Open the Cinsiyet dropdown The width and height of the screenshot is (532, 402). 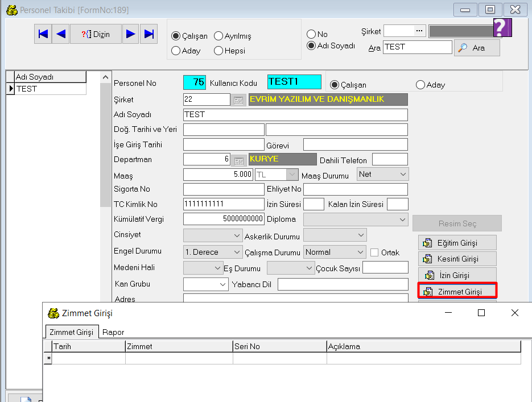(x=212, y=235)
